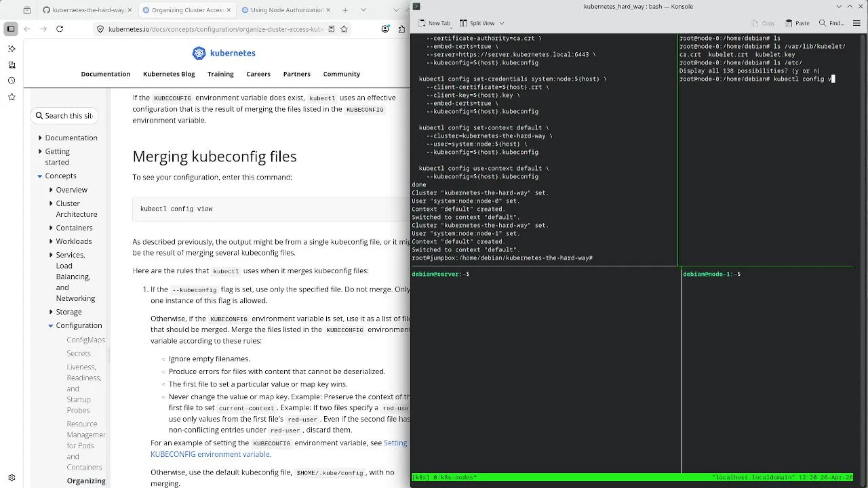The height and width of the screenshot is (488, 868).
Task: Open Kubernetes Blog nav item
Action: (169, 74)
